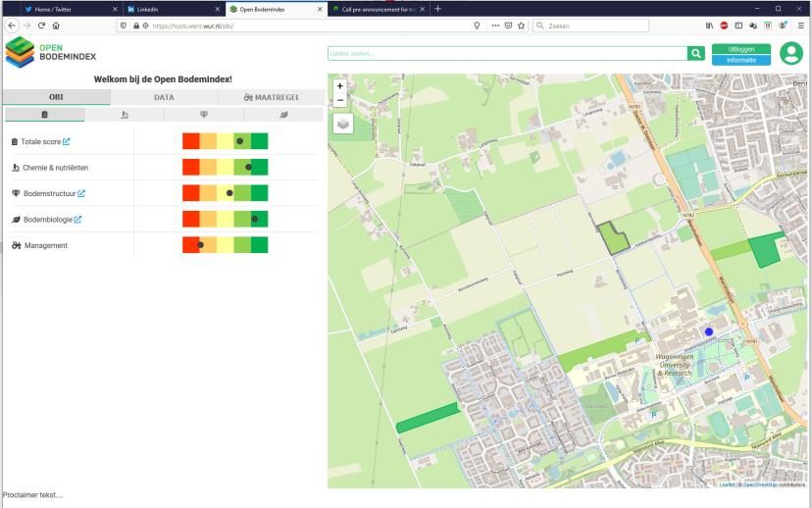This screenshot has width=812, height=508.
Task: Select the clipboard overview sub-tab
Action: (44, 115)
